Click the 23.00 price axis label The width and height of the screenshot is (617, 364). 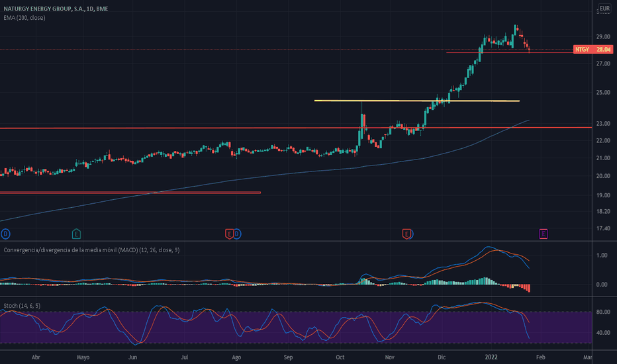click(x=603, y=124)
